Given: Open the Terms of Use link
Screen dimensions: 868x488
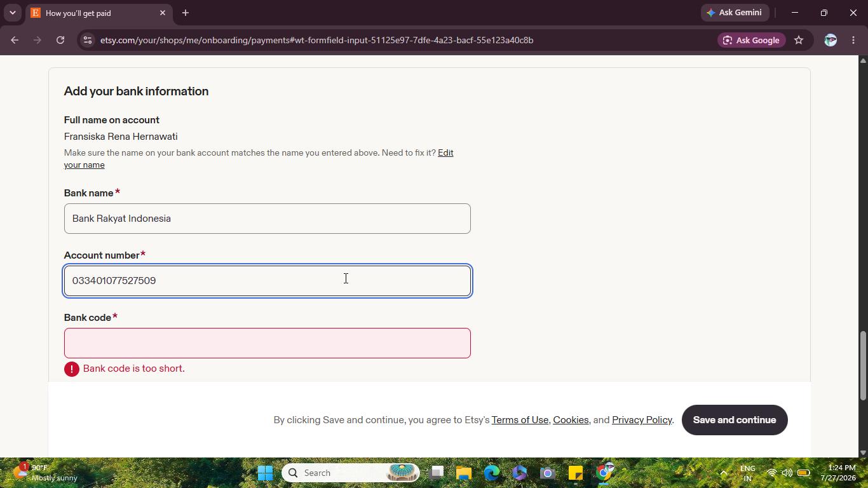Looking at the screenshot, I should [x=520, y=420].
